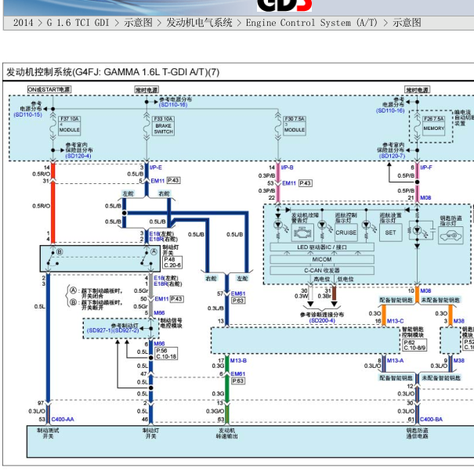474x476 pixels.
Task: Select the F37 10A MODULE fuse symbol
Action: point(69,125)
